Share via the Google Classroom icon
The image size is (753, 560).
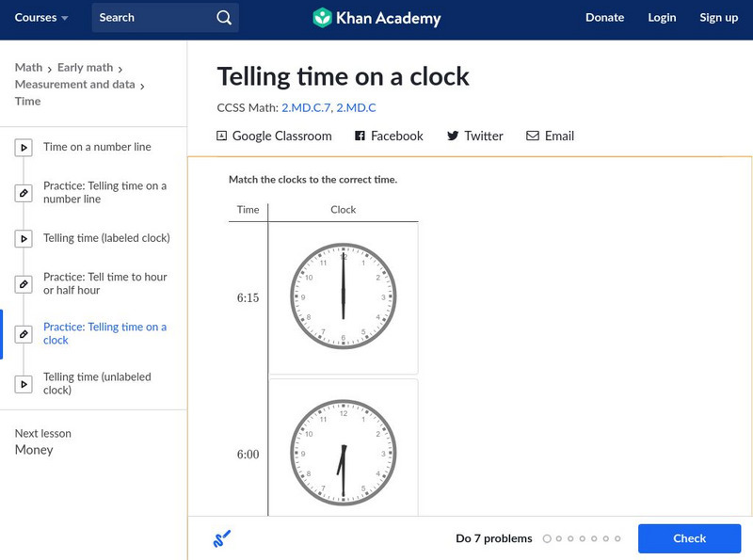(x=222, y=136)
